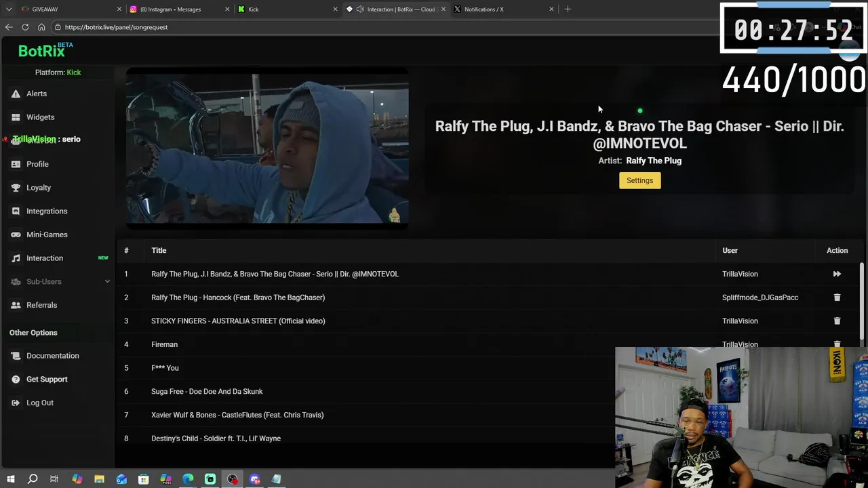Close the GIVEAWAY tab
Screen dimensions: 868x488
tap(119, 9)
